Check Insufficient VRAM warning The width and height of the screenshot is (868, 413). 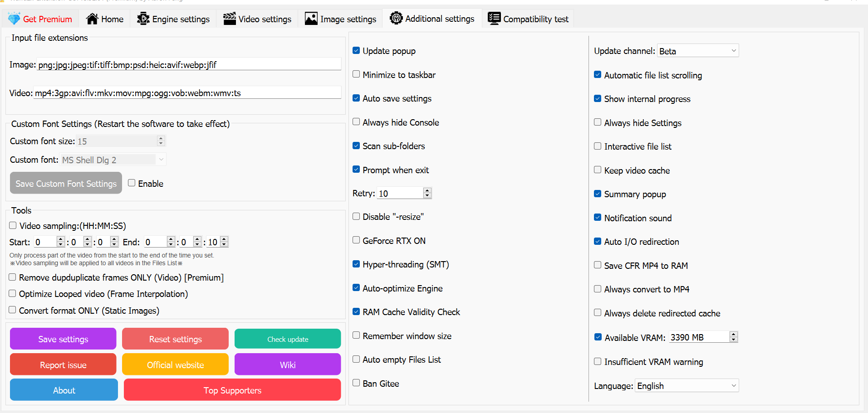(598, 361)
